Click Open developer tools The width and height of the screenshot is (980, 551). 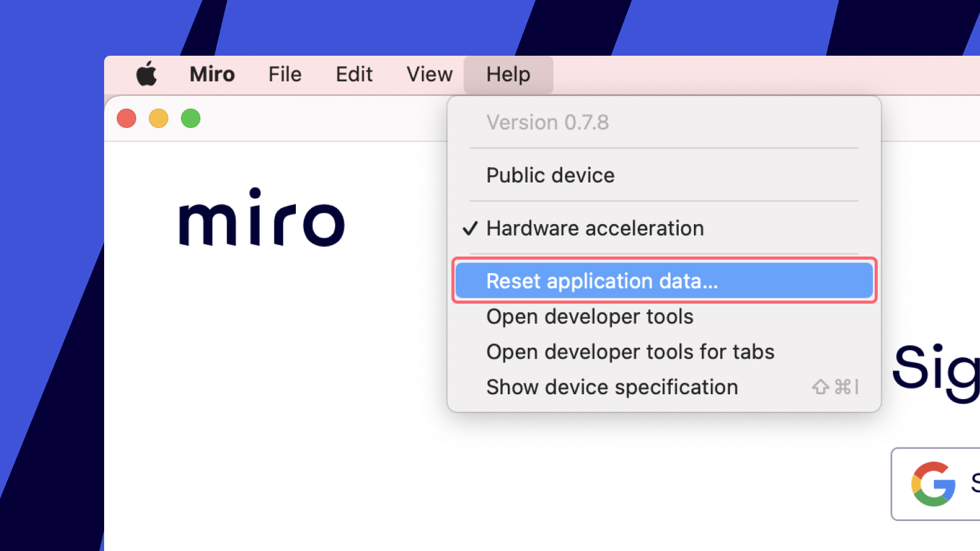pos(589,317)
